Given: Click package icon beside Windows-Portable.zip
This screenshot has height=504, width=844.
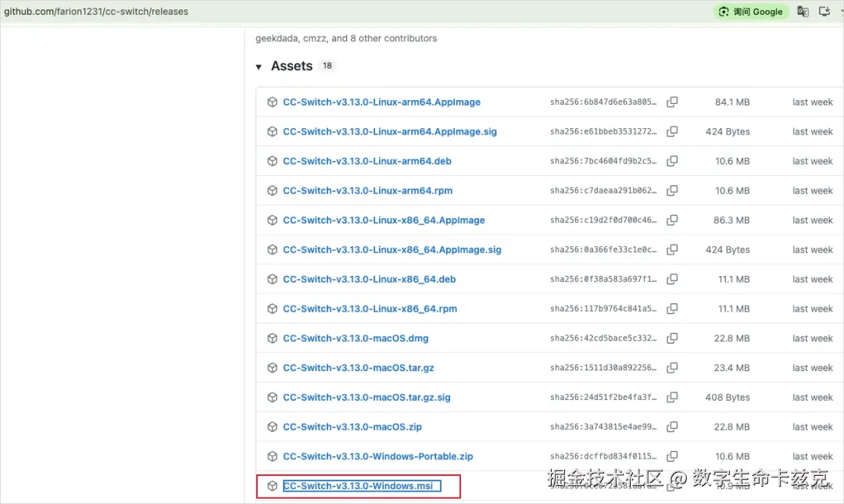Looking at the screenshot, I should tap(273, 456).
